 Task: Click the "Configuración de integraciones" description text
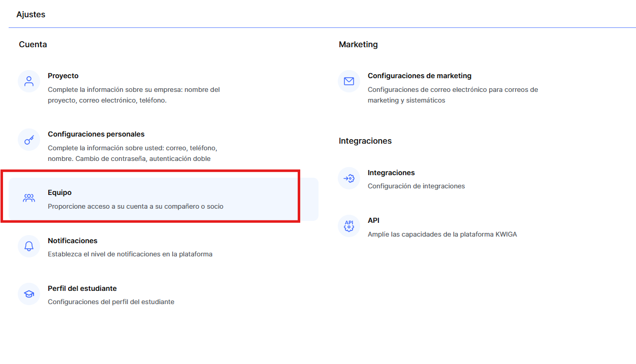pyautogui.click(x=416, y=186)
